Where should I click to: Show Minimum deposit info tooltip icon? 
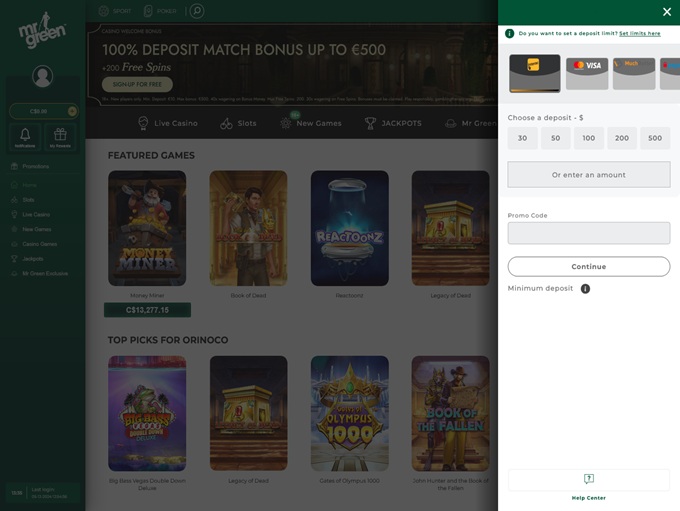coord(585,289)
